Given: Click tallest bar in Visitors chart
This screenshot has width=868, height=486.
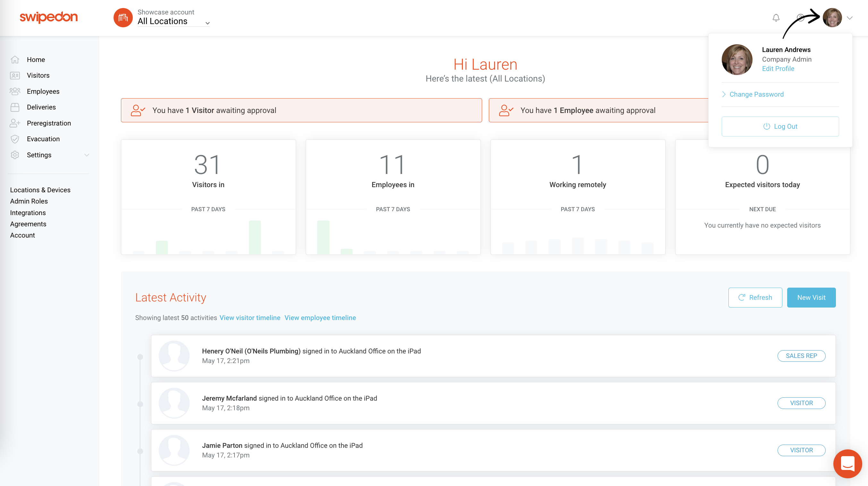Looking at the screenshot, I should [255, 238].
